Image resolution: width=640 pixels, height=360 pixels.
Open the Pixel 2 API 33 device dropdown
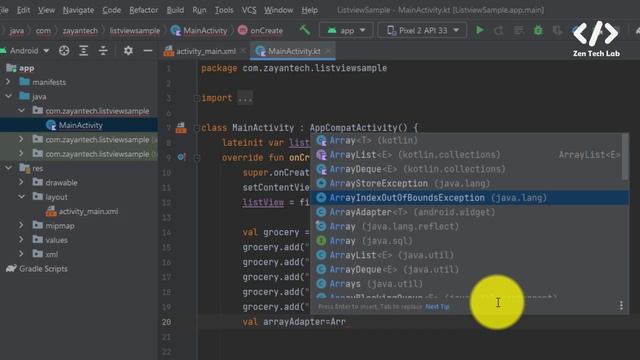tap(422, 31)
